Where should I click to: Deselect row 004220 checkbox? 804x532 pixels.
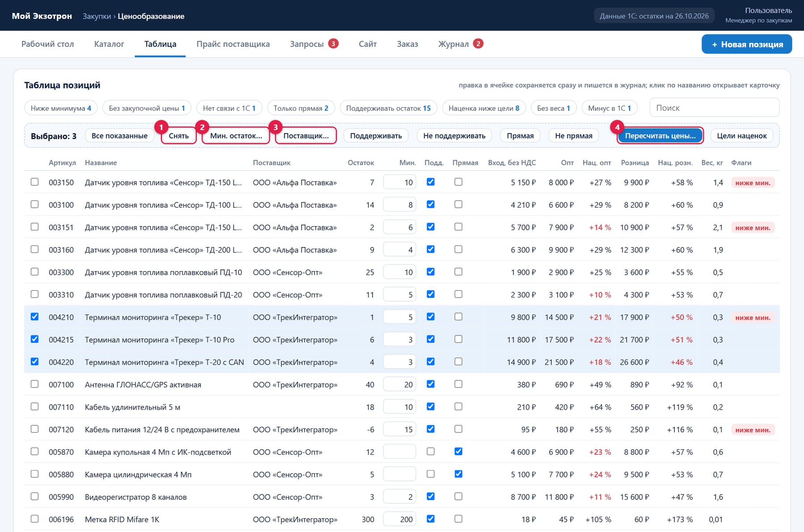34,361
